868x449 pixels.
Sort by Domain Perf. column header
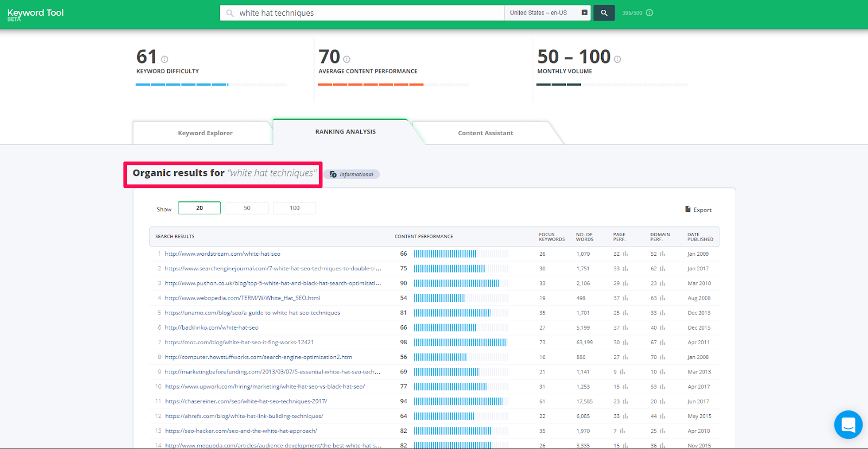point(660,237)
